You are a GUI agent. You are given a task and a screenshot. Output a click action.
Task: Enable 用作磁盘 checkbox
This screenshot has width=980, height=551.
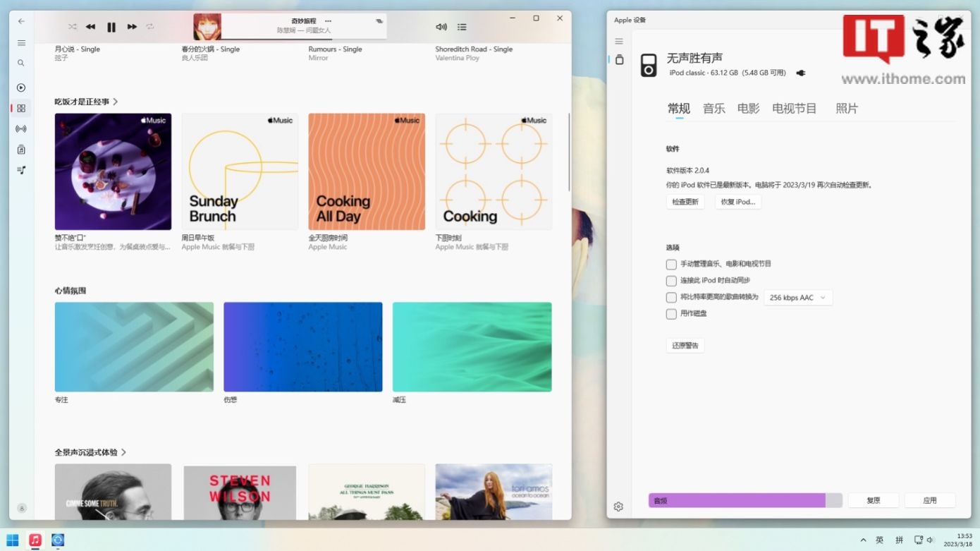click(671, 314)
